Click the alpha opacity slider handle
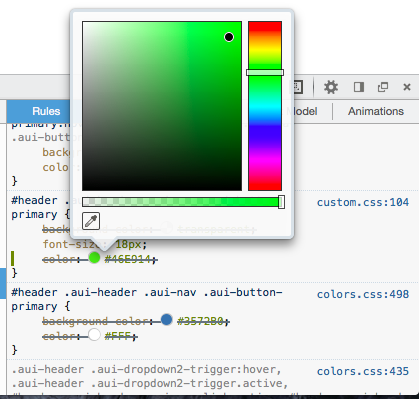Image resolution: width=419 pixels, height=399 pixels. point(281,202)
